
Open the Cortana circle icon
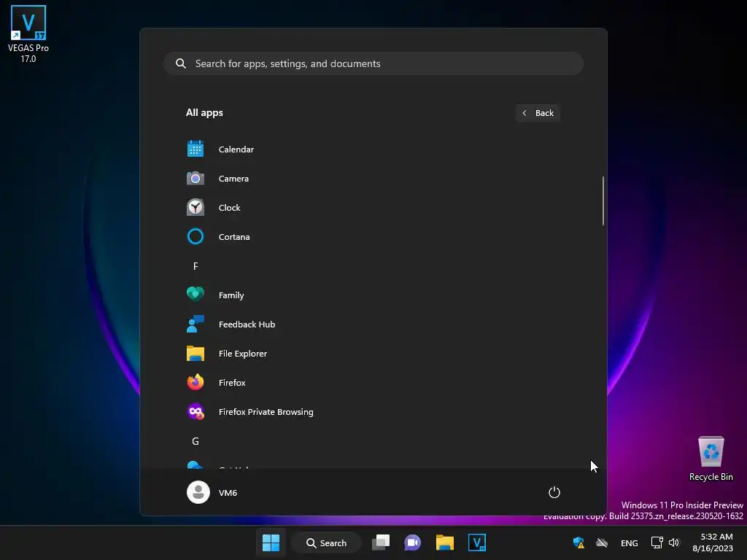tap(196, 237)
